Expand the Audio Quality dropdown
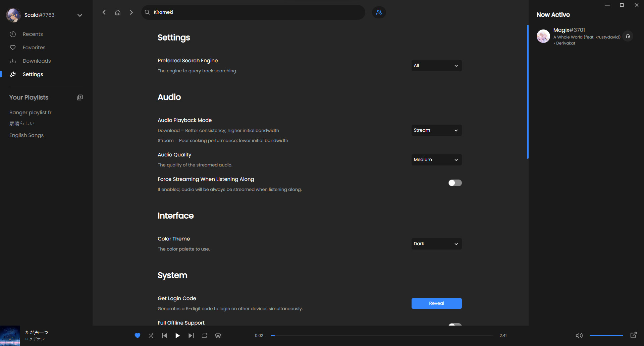The image size is (644, 346). (x=436, y=160)
